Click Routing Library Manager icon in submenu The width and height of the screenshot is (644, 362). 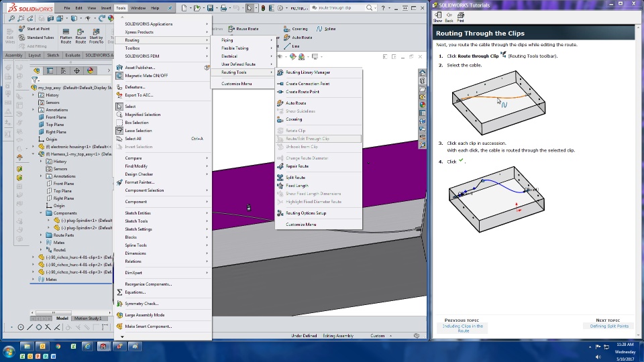point(280,72)
